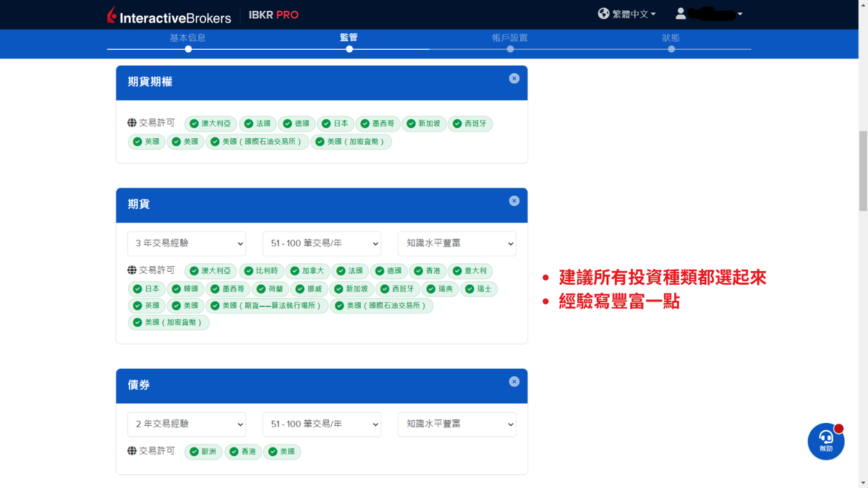
Task: Remove the 期貨 section with its close button
Action: click(x=514, y=200)
